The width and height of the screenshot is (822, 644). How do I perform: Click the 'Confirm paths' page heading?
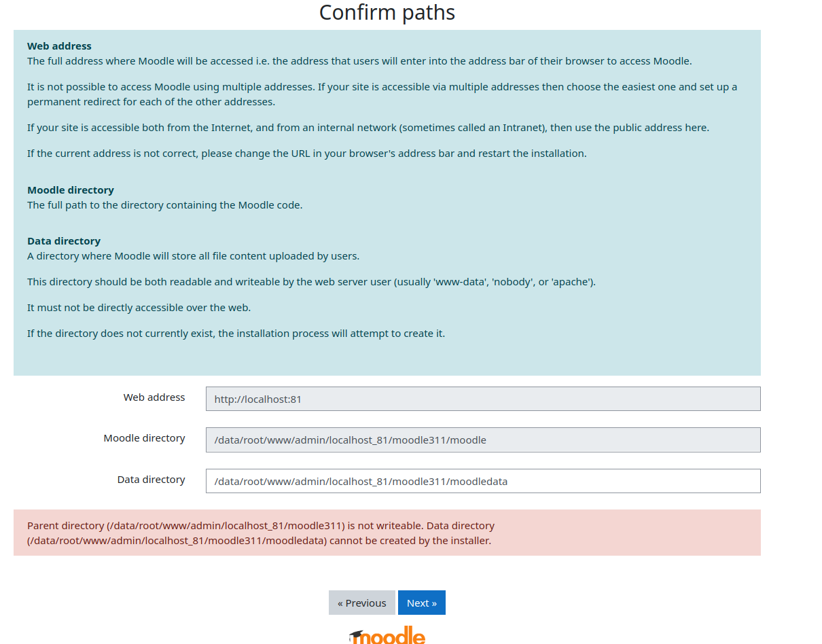387,12
